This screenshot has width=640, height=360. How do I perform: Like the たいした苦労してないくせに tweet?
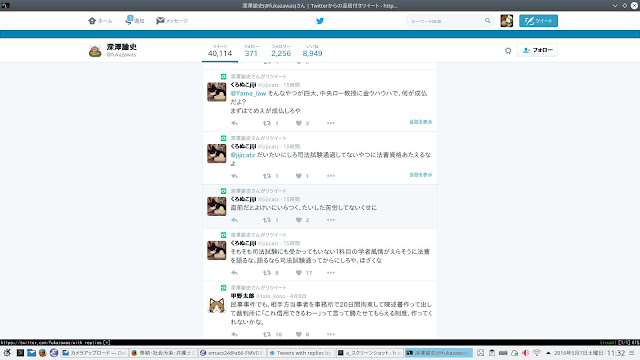click(299, 220)
